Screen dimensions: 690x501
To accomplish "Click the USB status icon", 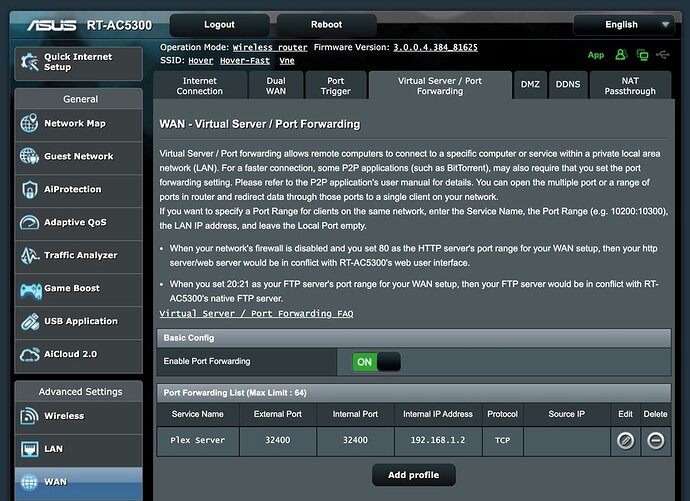I will coord(663,55).
